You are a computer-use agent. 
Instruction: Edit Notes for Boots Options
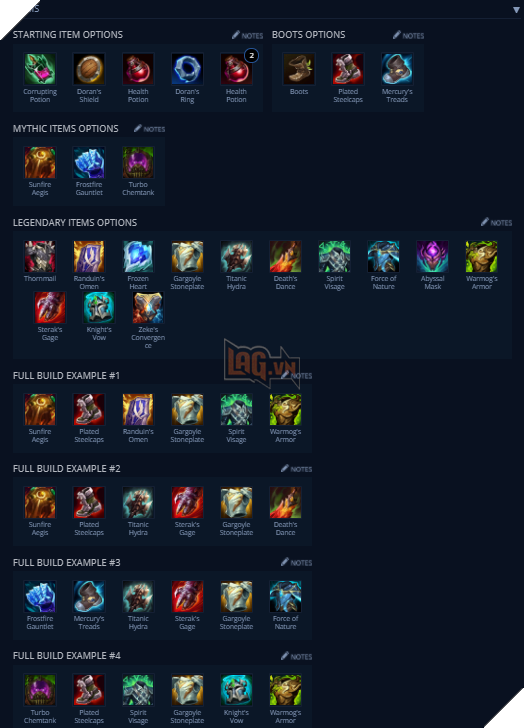click(408, 35)
